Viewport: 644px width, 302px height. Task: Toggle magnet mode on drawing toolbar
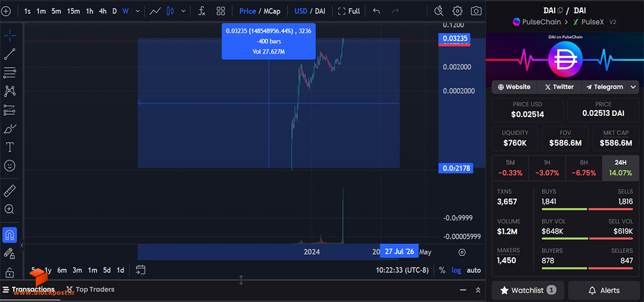pos(10,234)
